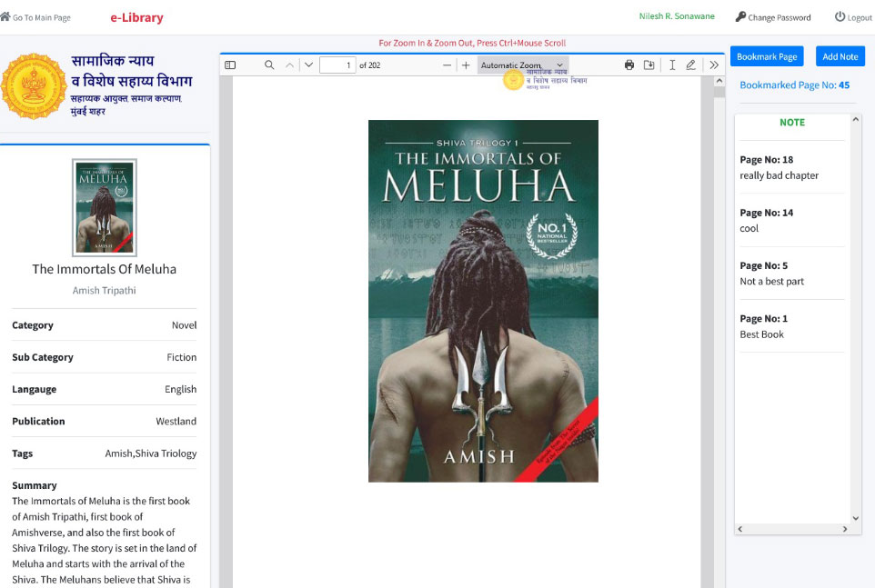Click the e-Library title
This screenshot has width=875, height=588.
(x=136, y=18)
